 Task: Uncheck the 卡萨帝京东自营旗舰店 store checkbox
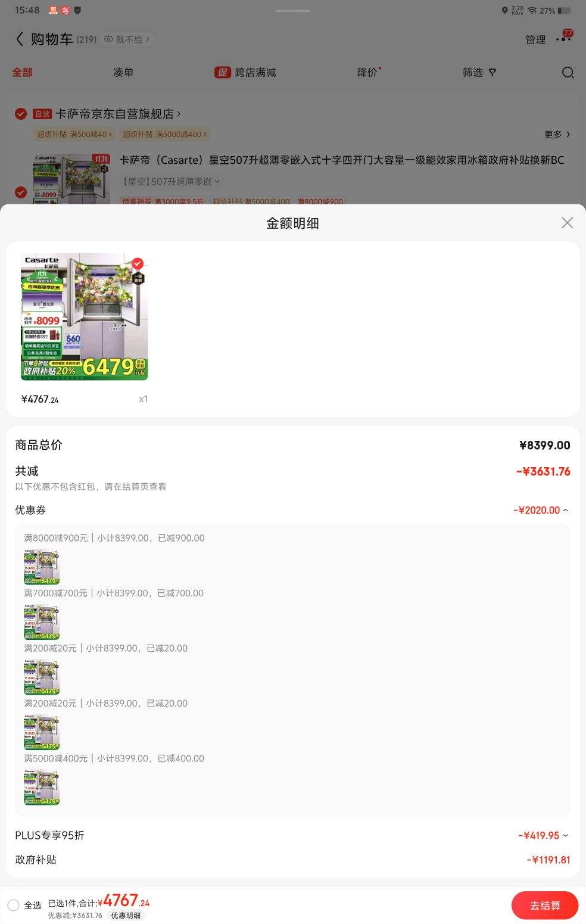pyautogui.click(x=21, y=114)
